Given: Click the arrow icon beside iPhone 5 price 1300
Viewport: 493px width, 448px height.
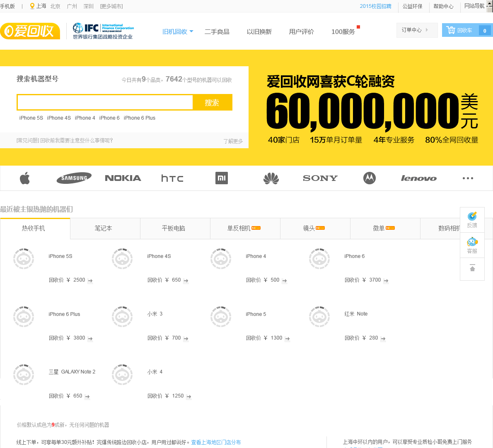Looking at the screenshot, I should click(288, 339).
